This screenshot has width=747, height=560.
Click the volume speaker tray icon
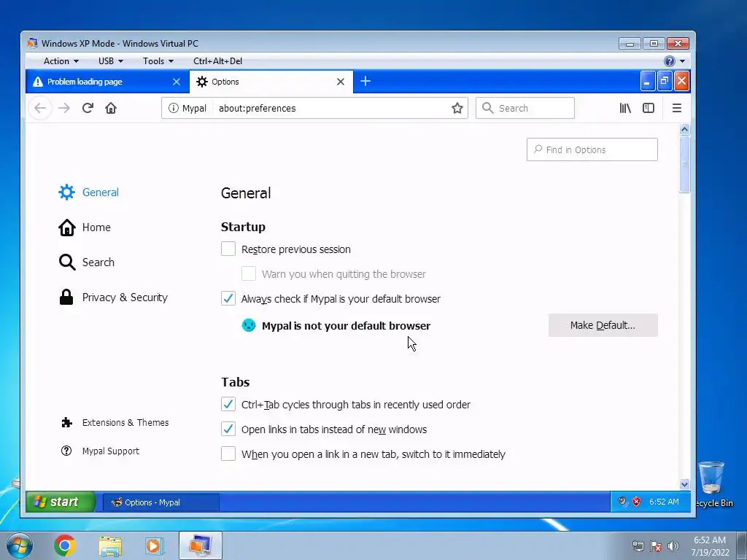click(x=673, y=546)
